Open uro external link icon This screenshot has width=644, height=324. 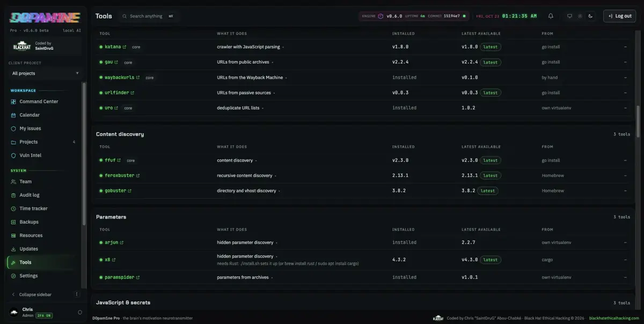(x=116, y=108)
